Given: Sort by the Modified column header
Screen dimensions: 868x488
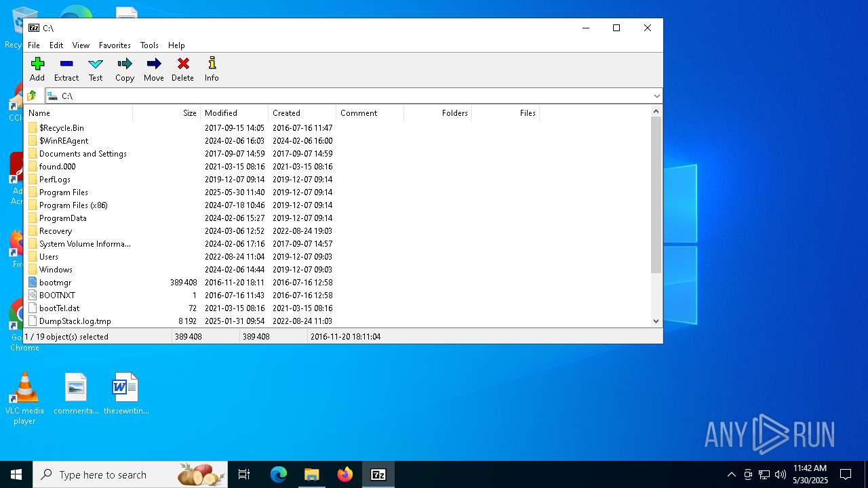Looking at the screenshot, I should click(x=234, y=113).
